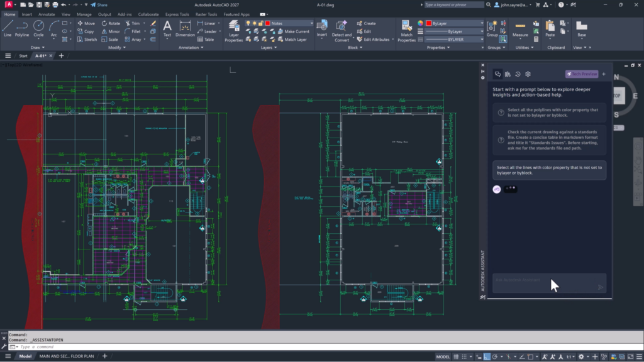Open the annotation scale 1:1 dropdown
644x362 pixels.
tap(571, 357)
